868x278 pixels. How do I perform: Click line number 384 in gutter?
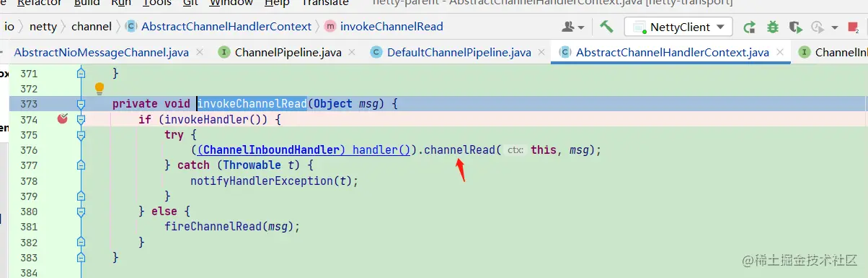click(x=29, y=272)
